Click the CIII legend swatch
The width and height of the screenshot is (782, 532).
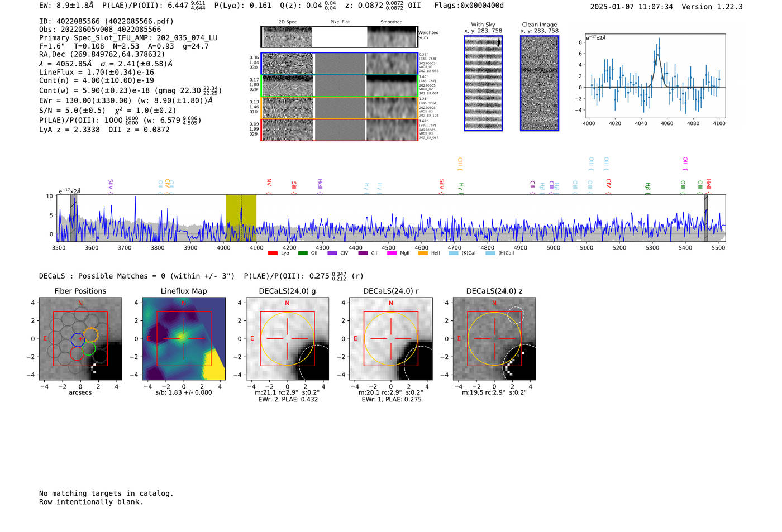[363, 253]
